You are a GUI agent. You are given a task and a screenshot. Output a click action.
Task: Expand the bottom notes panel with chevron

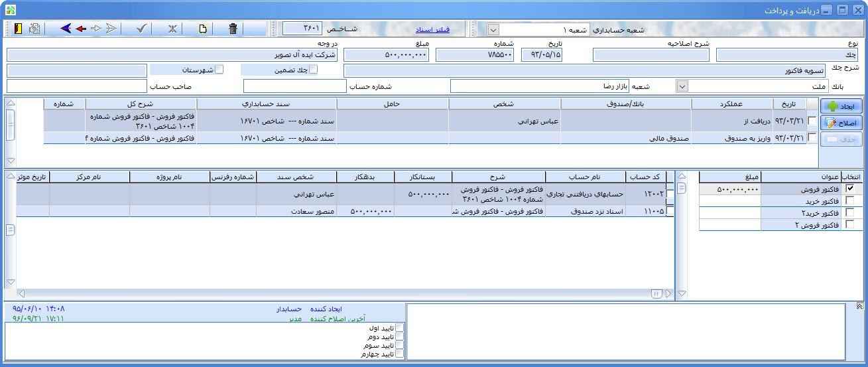[x=859, y=307]
